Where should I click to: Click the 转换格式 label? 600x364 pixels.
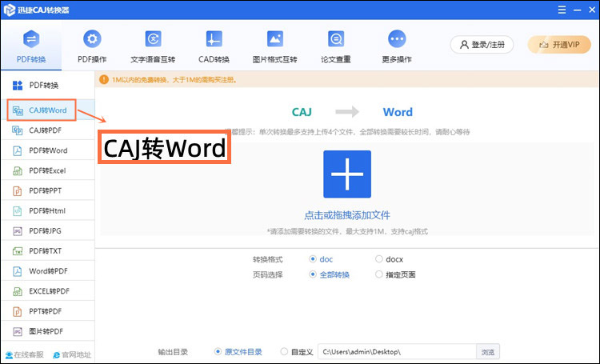[267, 259]
